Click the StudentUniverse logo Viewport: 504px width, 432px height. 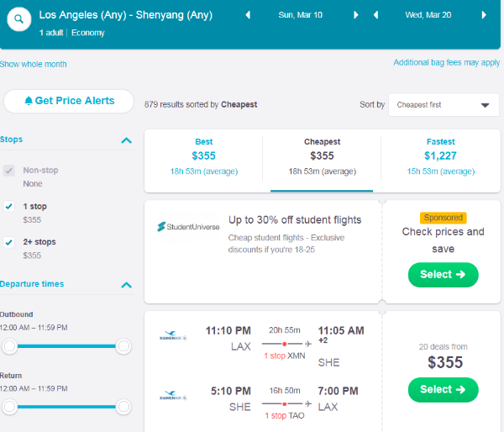(188, 227)
